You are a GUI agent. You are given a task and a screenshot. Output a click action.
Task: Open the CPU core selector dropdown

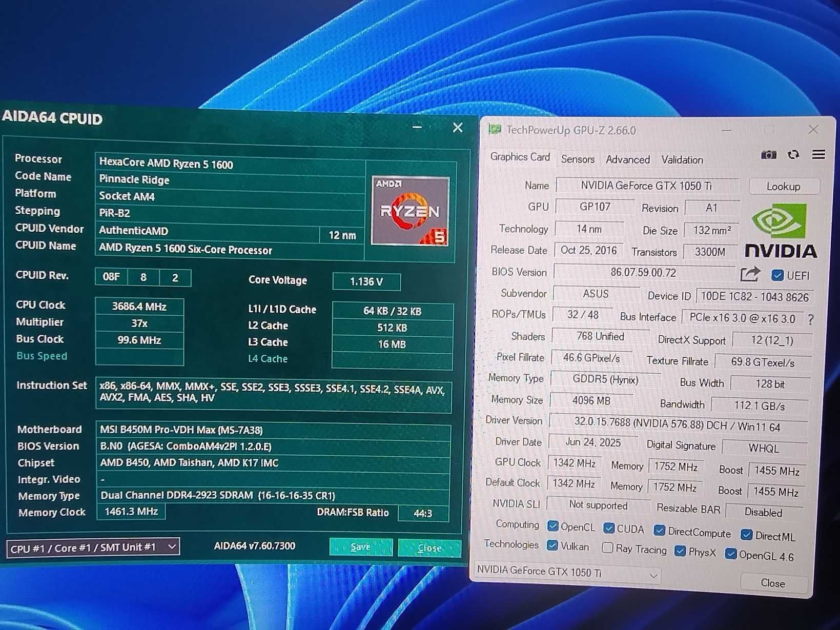coord(93,547)
